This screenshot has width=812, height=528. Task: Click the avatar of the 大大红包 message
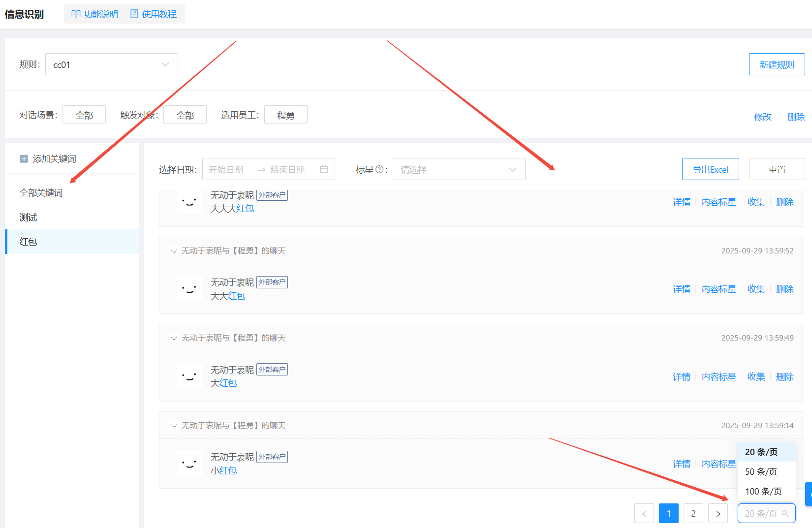click(x=189, y=288)
